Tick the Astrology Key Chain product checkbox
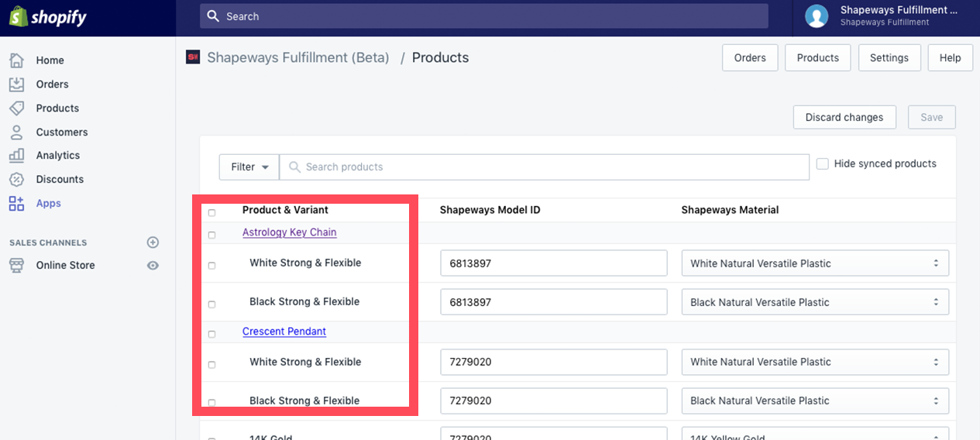980x440 pixels. (x=211, y=235)
